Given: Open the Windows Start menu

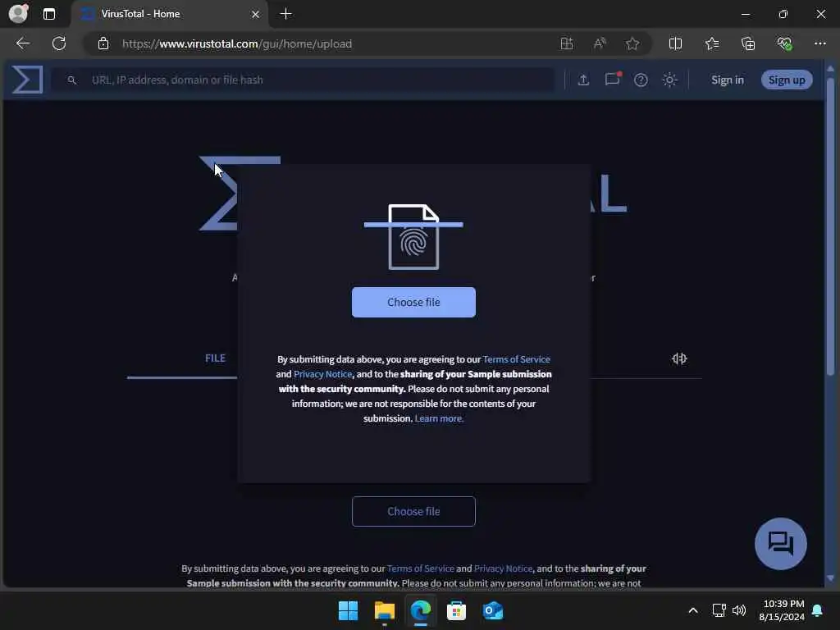Looking at the screenshot, I should click(x=348, y=610).
